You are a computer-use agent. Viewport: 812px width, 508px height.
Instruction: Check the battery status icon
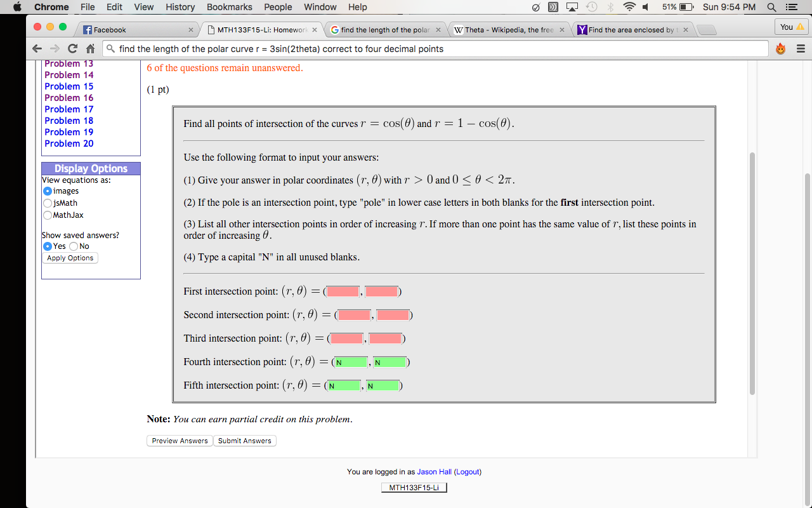pos(684,7)
